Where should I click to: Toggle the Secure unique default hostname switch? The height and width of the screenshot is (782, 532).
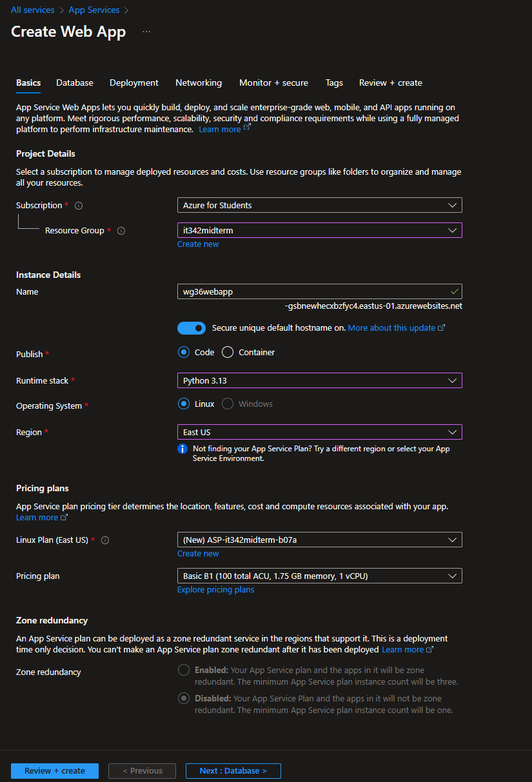tap(192, 328)
